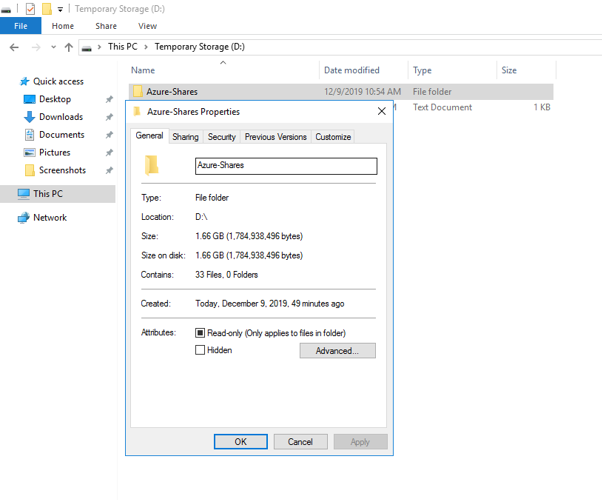
Task: Click the pin icon beside Documents
Action: coord(109,135)
